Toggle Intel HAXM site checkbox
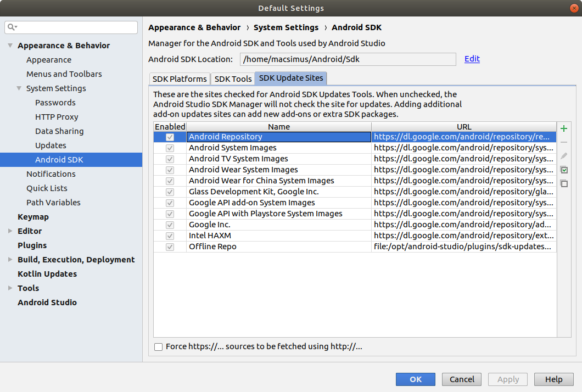 click(x=170, y=236)
